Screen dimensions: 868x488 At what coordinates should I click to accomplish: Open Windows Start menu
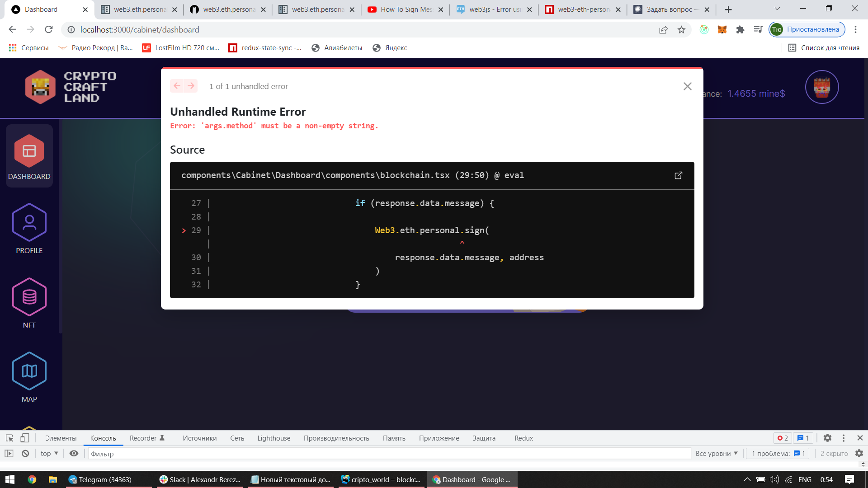tap(10, 479)
